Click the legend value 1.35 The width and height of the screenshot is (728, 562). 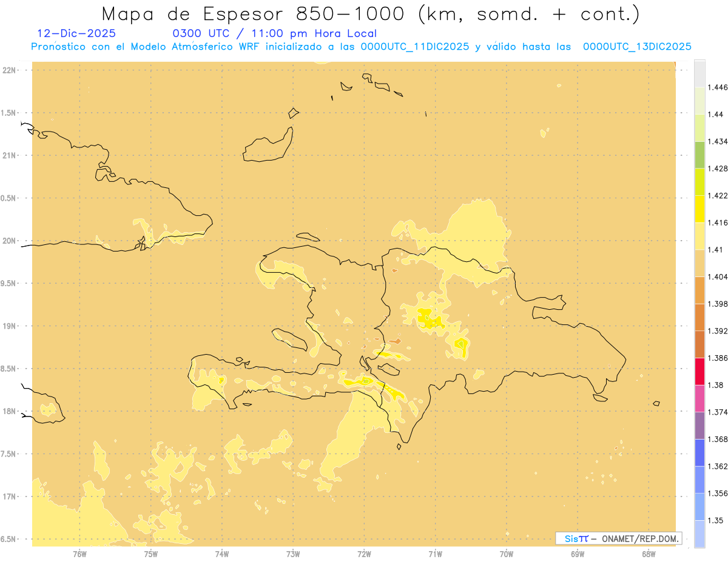[715, 520]
